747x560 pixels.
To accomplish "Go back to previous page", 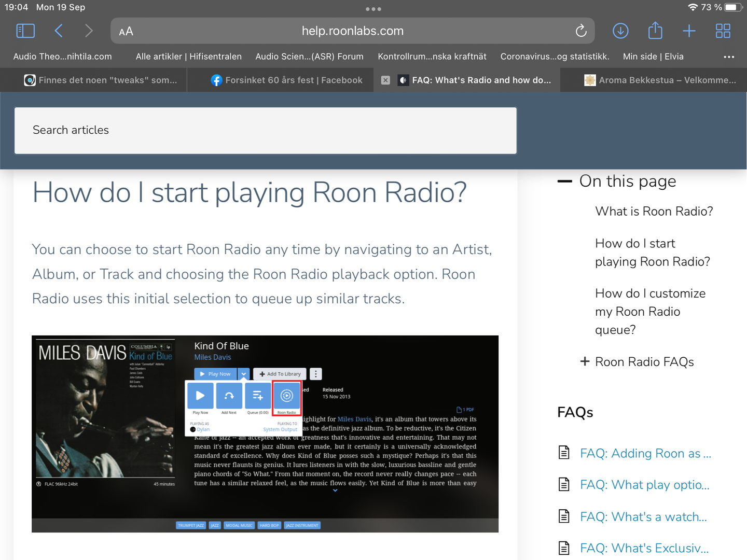I will [59, 31].
